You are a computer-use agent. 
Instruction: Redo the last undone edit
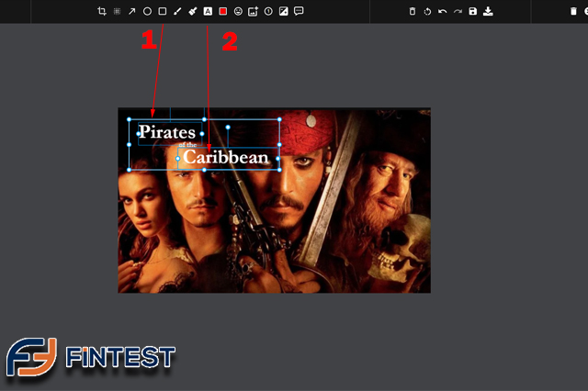pos(458,11)
